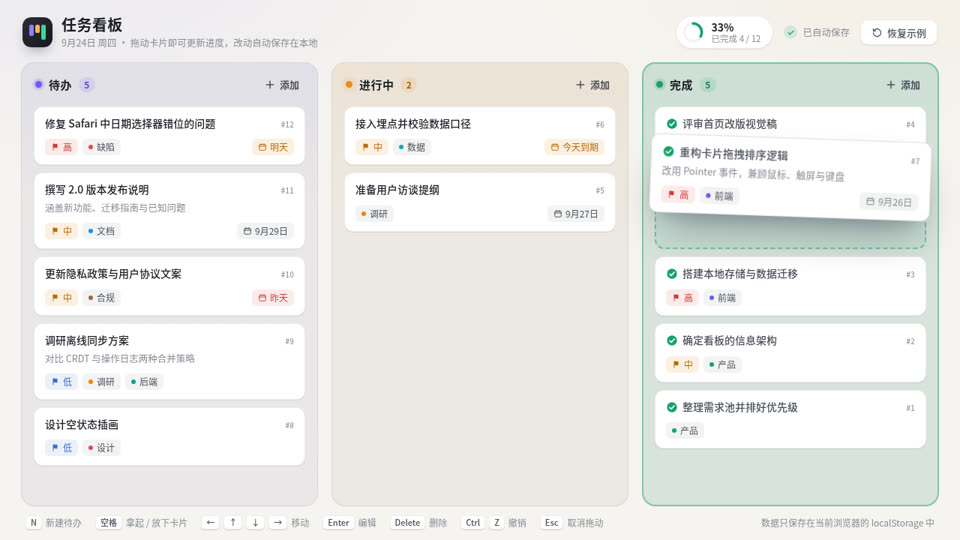This screenshot has width=960, height=540.
Task: Click the 合规 tag
Action: pyautogui.click(x=101, y=298)
